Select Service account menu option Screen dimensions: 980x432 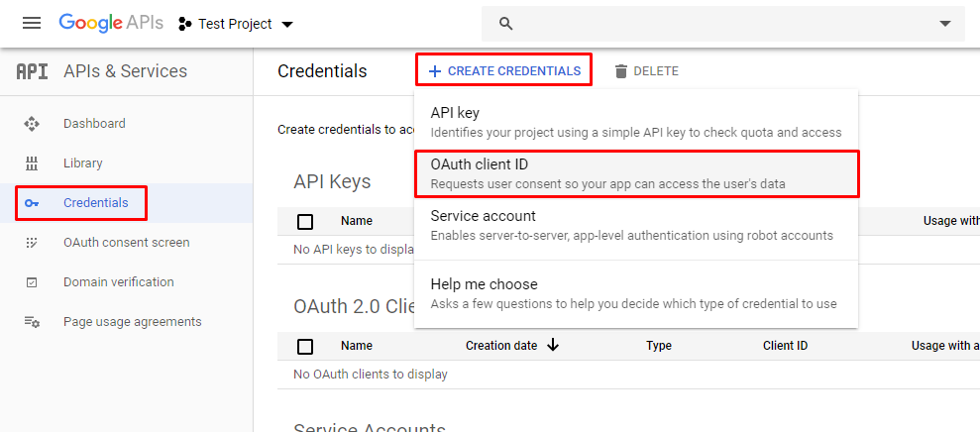(x=635, y=226)
